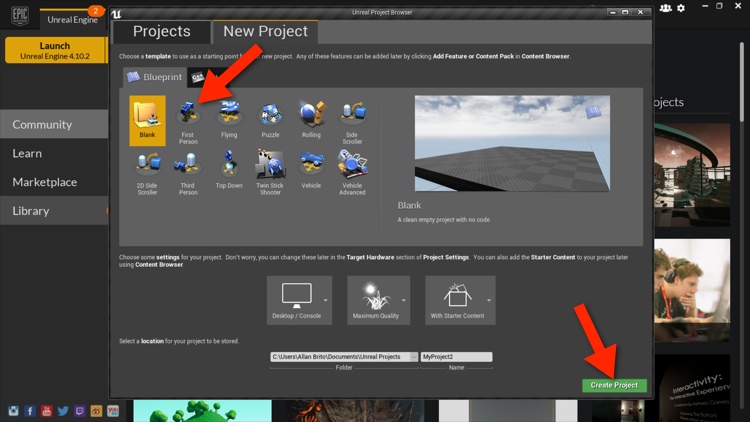The image size is (750, 422).
Task: Open launcher settings gear icon
Action: tap(681, 8)
